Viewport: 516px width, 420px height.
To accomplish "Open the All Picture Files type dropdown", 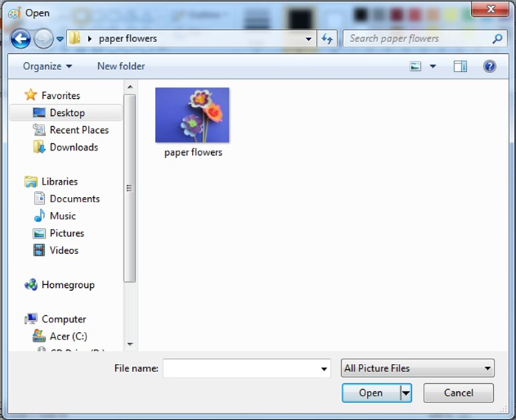I will pos(418,368).
